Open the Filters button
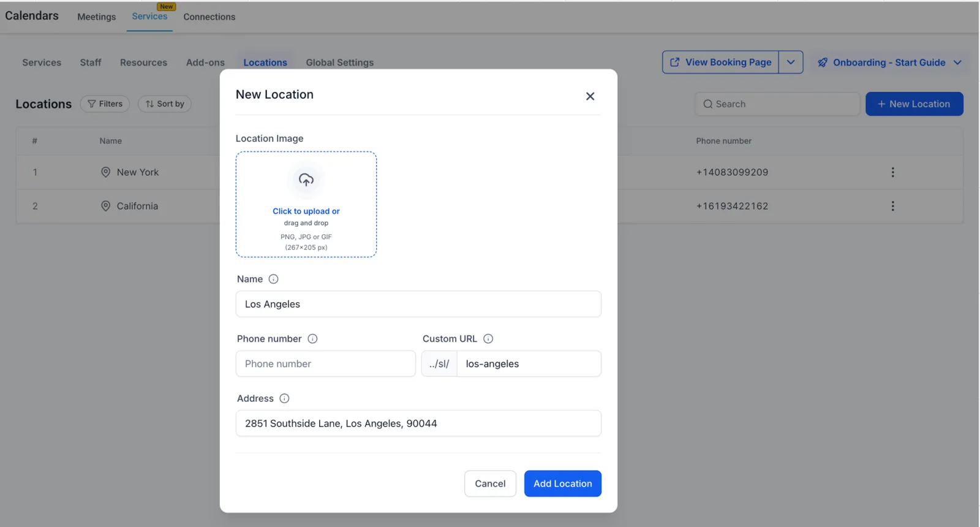 pyautogui.click(x=105, y=104)
